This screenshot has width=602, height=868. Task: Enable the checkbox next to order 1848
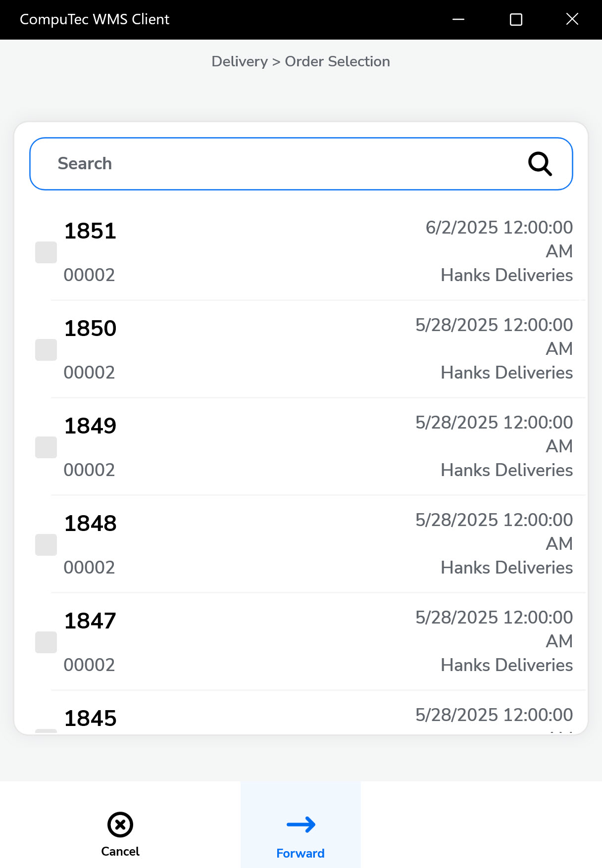tap(46, 545)
